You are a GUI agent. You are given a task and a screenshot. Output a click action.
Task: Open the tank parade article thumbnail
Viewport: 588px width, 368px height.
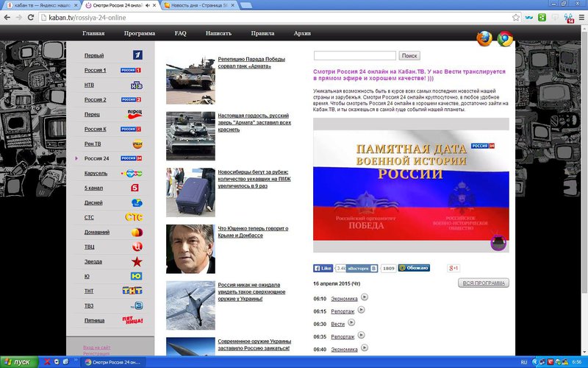coord(190,79)
